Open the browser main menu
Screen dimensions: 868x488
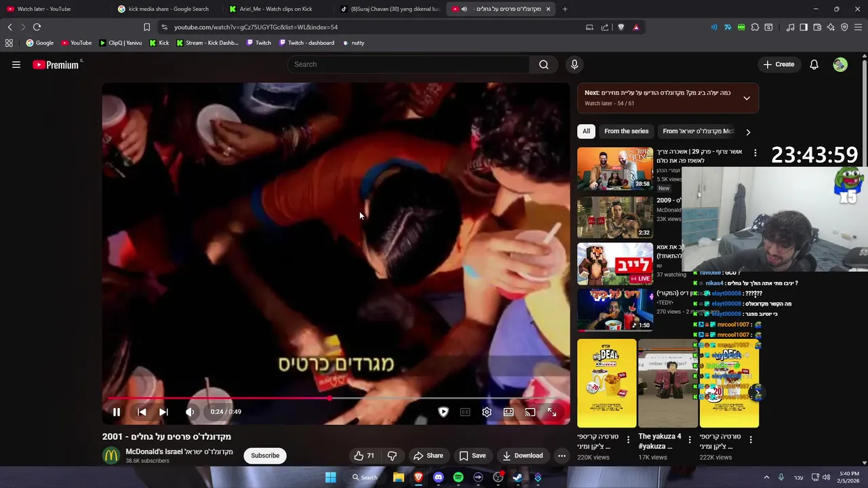pyautogui.click(x=859, y=27)
